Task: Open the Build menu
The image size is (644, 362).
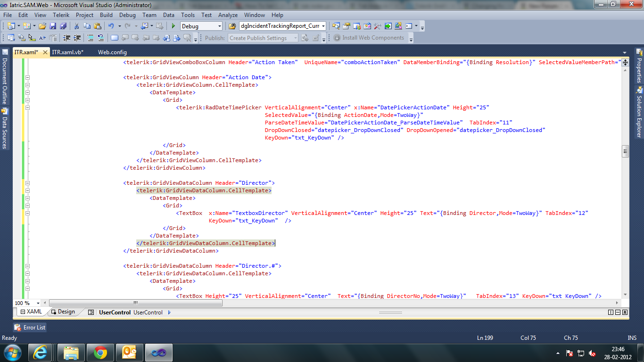Action: [x=107, y=15]
